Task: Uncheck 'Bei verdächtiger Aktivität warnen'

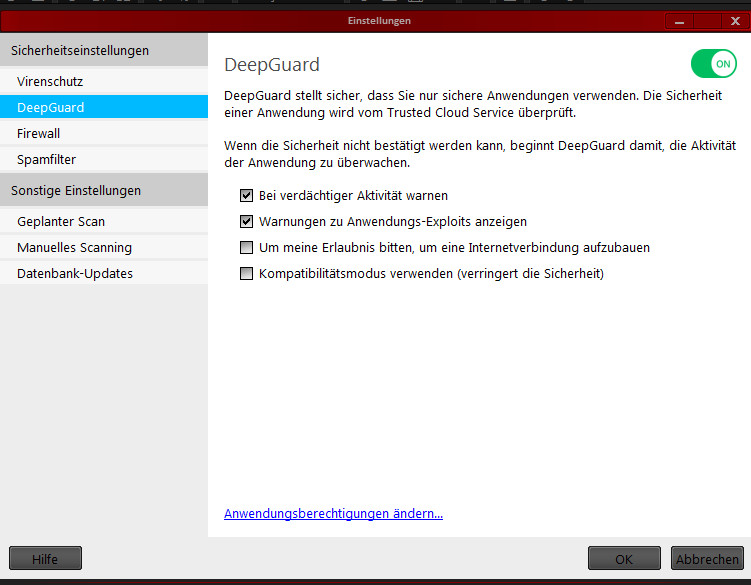Action: [x=246, y=195]
